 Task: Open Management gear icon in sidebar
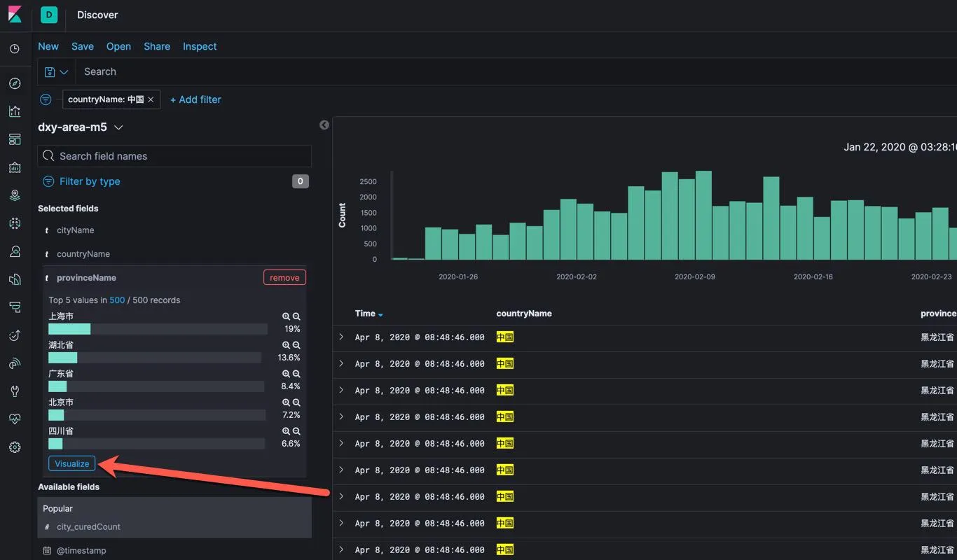(x=15, y=447)
